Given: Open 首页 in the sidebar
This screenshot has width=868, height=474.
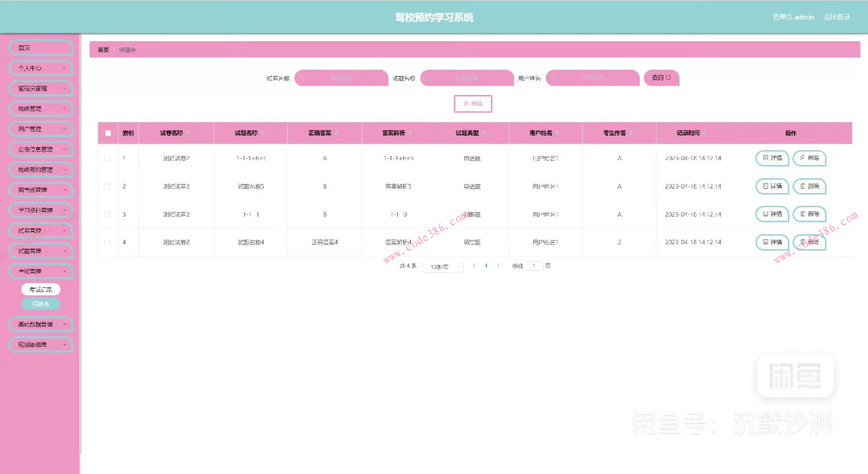Looking at the screenshot, I should click(x=41, y=48).
